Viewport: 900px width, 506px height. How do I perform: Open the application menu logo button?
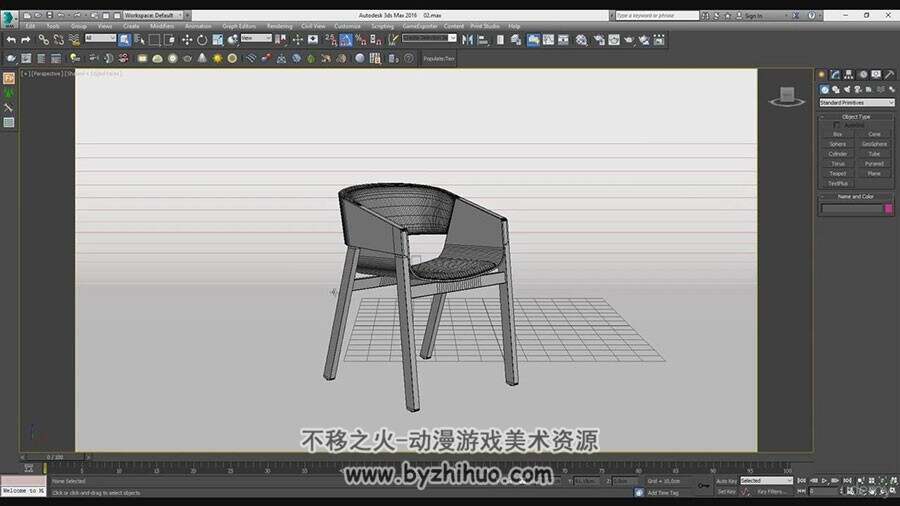pyautogui.click(x=9, y=19)
